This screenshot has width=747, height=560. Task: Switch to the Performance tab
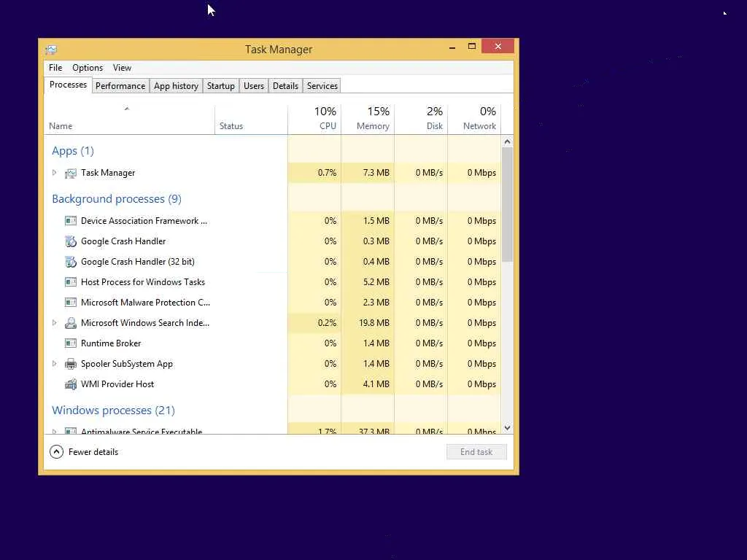pos(120,86)
